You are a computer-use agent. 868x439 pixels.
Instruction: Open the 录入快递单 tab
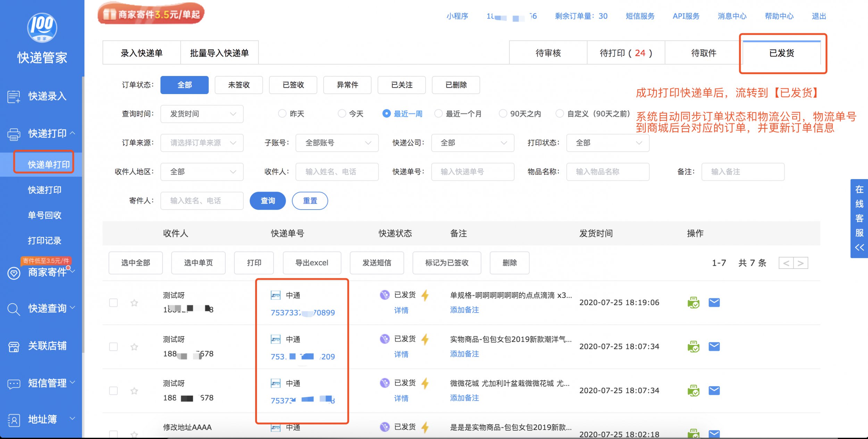pos(142,53)
